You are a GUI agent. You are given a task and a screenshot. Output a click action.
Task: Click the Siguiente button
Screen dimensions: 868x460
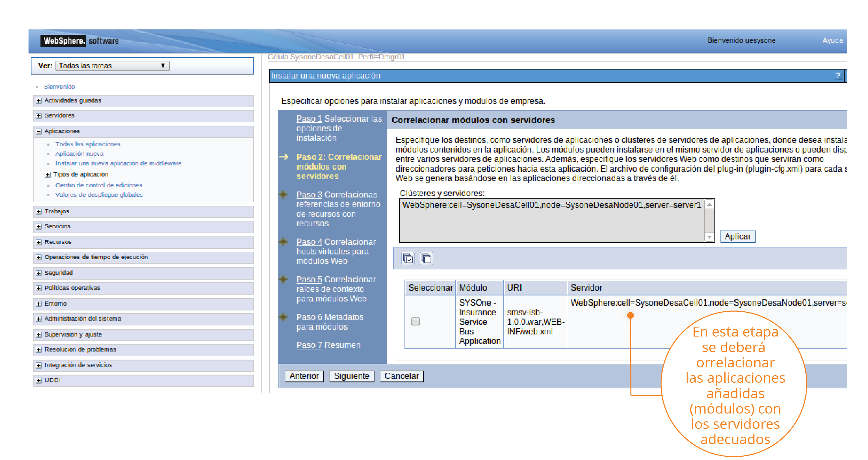pyautogui.click(x=351, y=376)
